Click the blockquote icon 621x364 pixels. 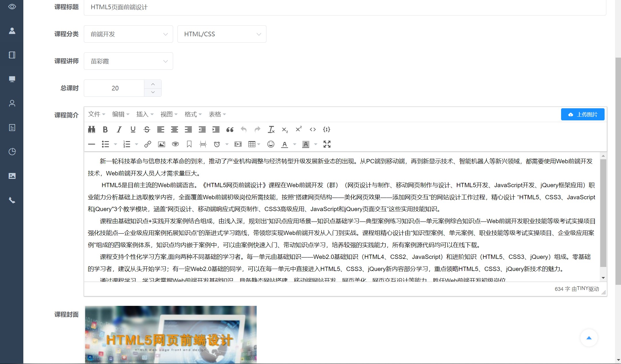[x=230, y=130]
